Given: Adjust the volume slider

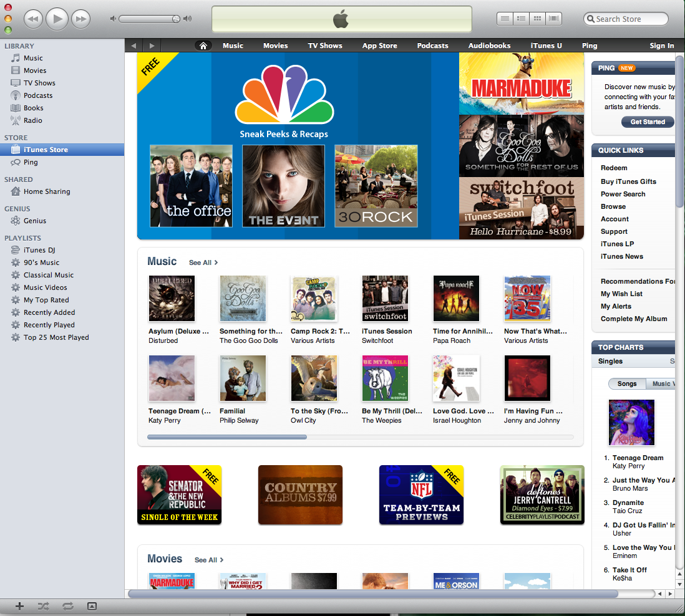Looking at the screenshot, I should pos(149,19).
